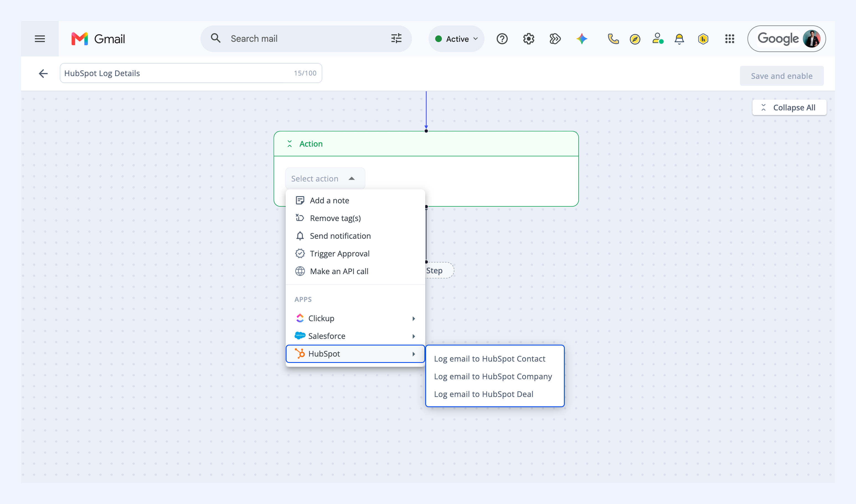Image resolution: width=856 pixels, height=504 pixels.
Task: Click the Search mail field
Action: [306, 39]
